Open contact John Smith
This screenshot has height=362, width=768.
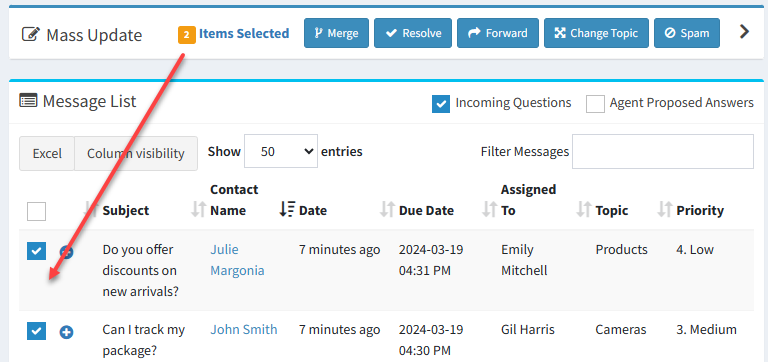243,330
